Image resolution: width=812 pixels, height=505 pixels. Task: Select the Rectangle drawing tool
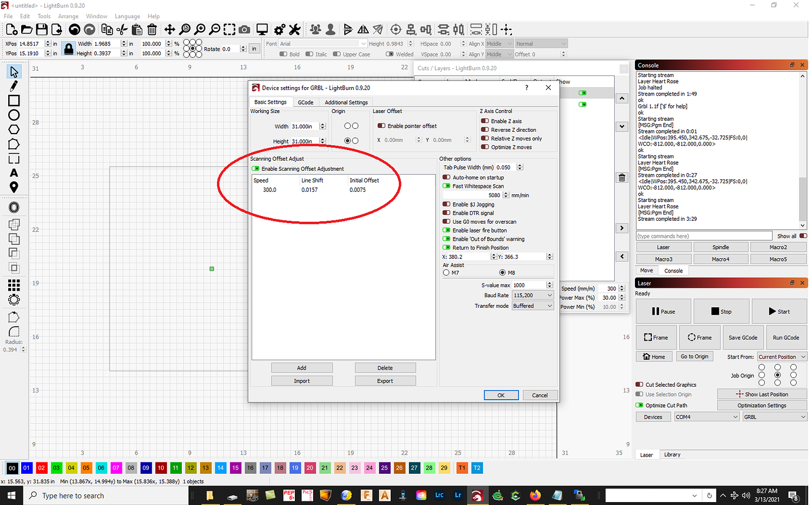click(x=13, y=101)
